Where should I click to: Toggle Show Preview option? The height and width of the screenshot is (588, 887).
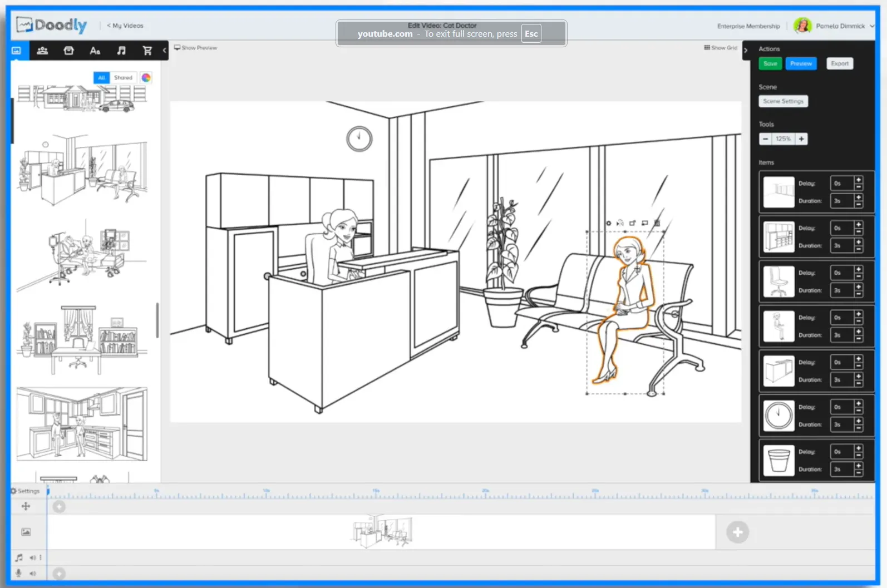click(x=195, y=48)
